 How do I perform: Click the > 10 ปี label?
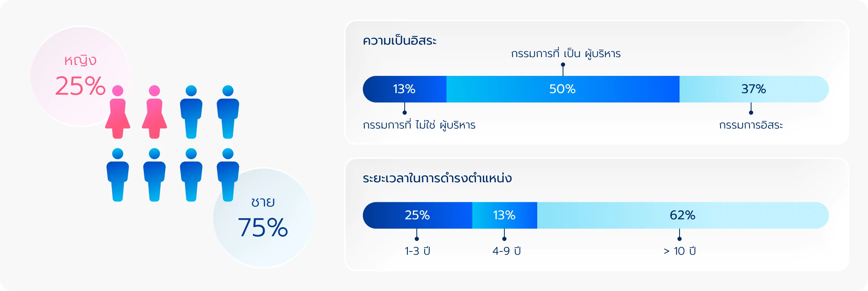click(x=680, y=251)
